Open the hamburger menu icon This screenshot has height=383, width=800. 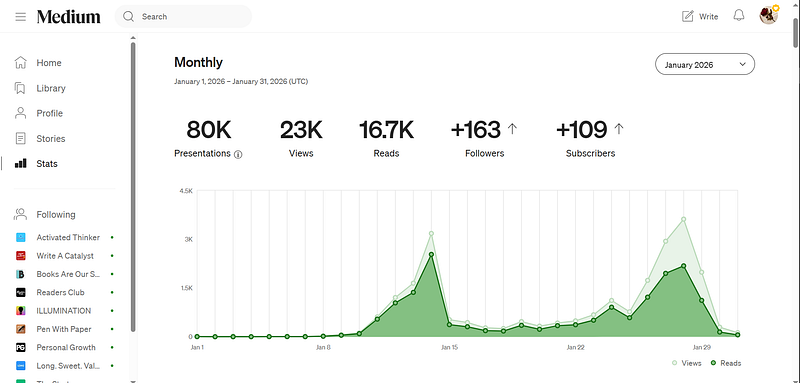click(20, 17)
